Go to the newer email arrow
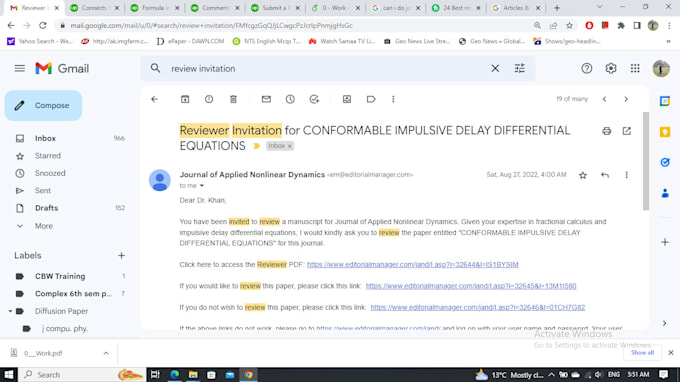This screenshot has width=680, height=382. 605,99
